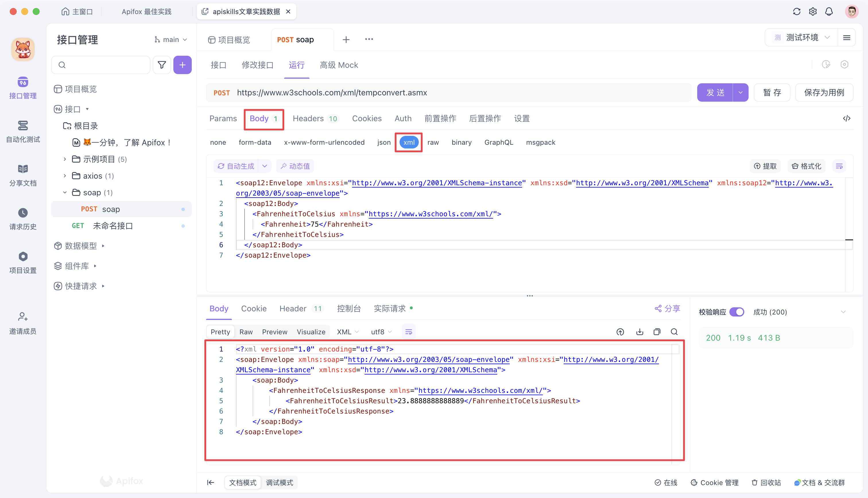Open the 分享文档 sidebar section
The image size is (868, 498).
23,175
